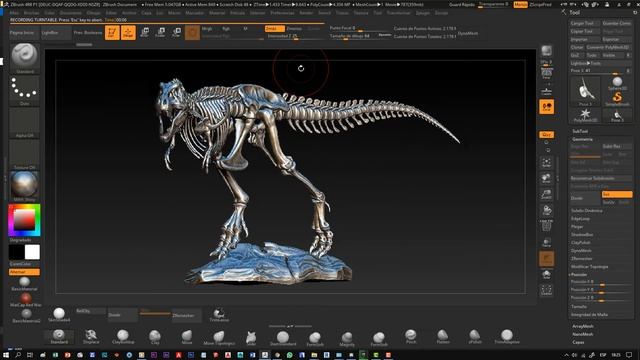Click the Importar button

pos(585,39)
